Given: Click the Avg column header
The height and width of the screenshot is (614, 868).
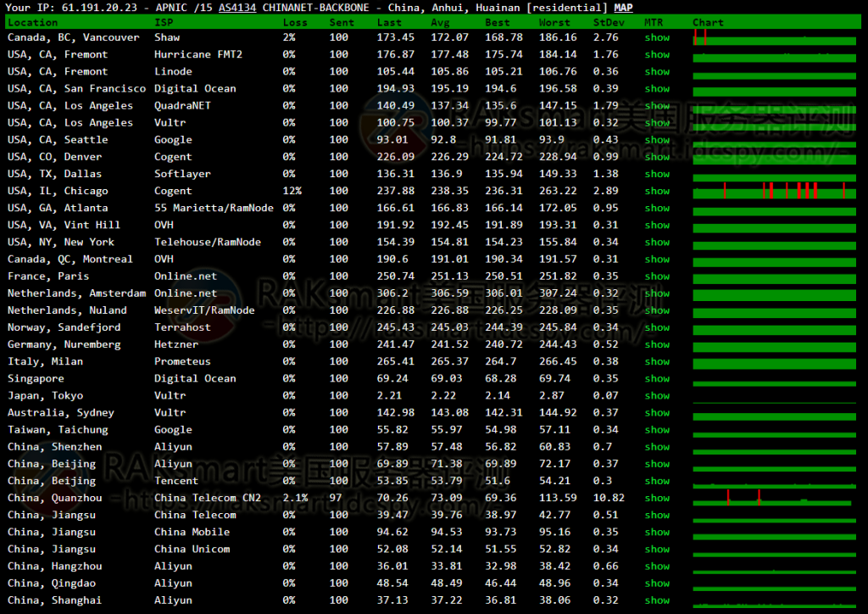Looking at the screenshot, I should click(x=441, y=23).
